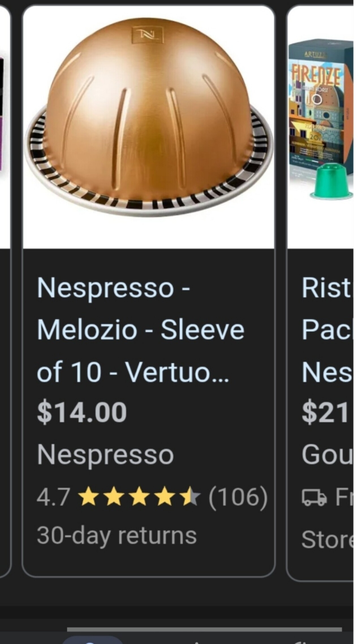Open the partially visible Ristretto product title
This screenshot has height=644, width=362.
pyautogui.click(x=327, y=330)
